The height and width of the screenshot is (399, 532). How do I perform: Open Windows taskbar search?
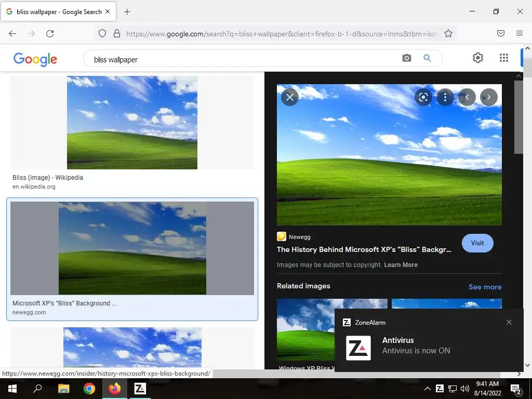37,389
